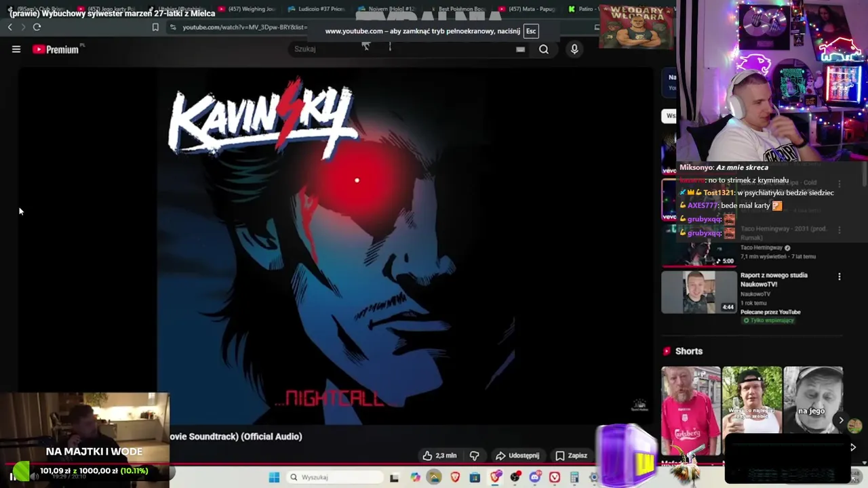Open Microsoft Store from the taskbar
This screenshot has width=868, height=488.
[475, 477]
